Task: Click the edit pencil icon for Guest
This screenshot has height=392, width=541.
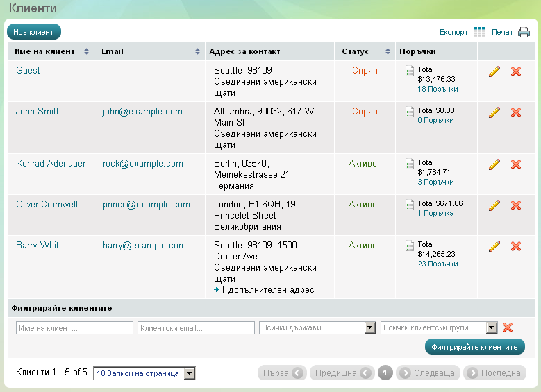Action: [494, 71]
